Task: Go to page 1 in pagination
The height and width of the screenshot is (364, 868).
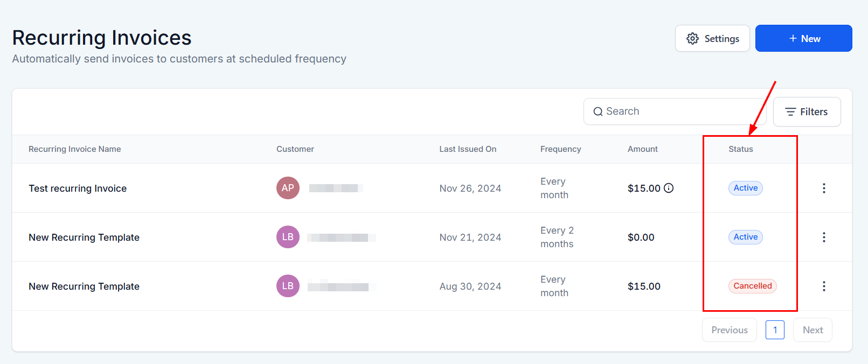Action: coord(775,330)
